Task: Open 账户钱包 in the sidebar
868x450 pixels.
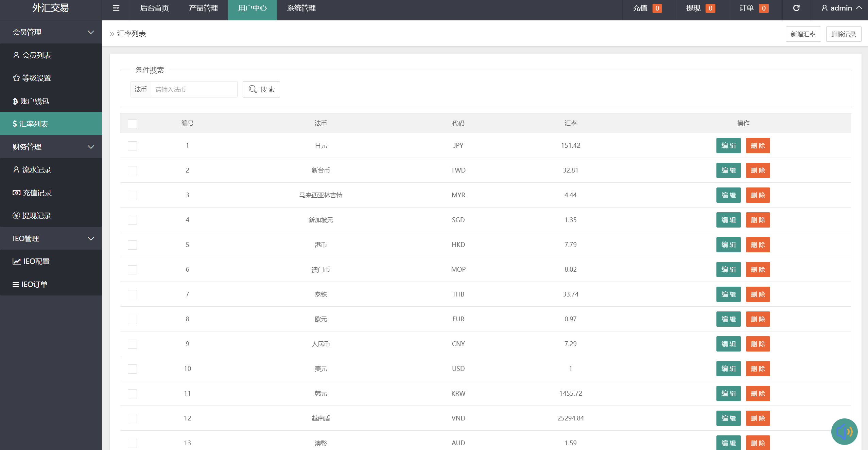Action: (x=51, y=101)
